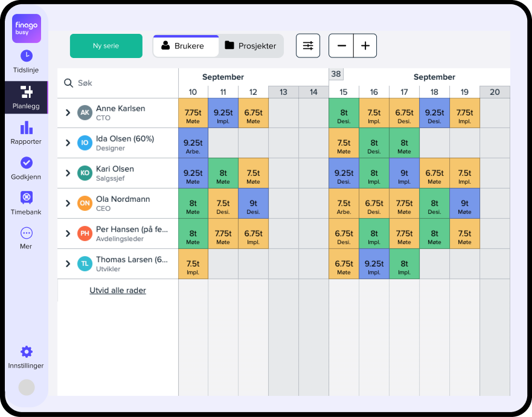Open the filter options icon
The width and height of the screenshot is (532, 417).
pos(308,45)
